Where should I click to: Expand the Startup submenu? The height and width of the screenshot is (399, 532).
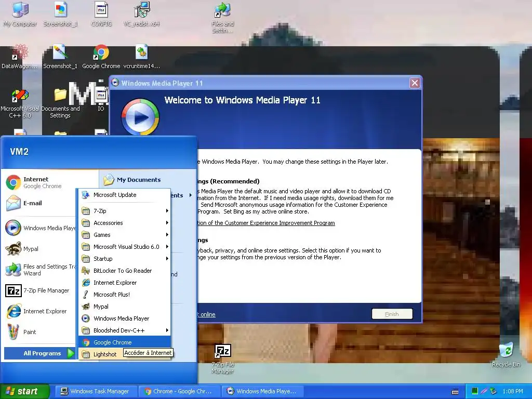click(125, 259)
